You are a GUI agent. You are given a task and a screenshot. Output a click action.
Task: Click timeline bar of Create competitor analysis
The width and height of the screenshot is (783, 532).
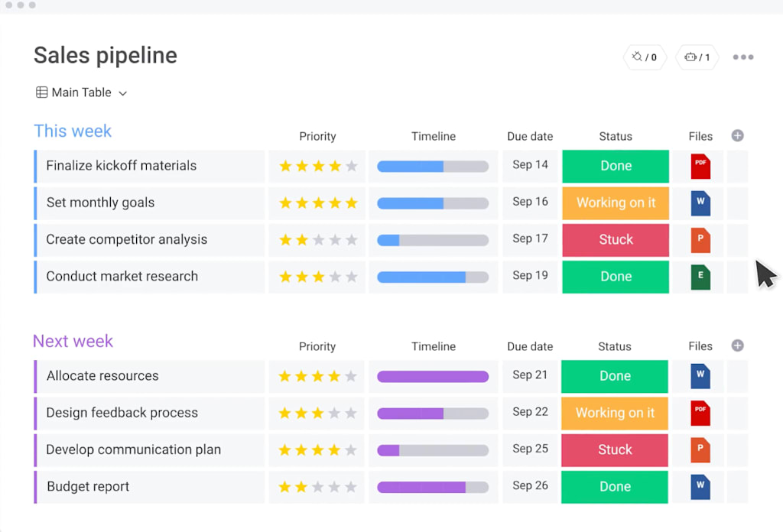pyautogui.click(x=433, y=240)
